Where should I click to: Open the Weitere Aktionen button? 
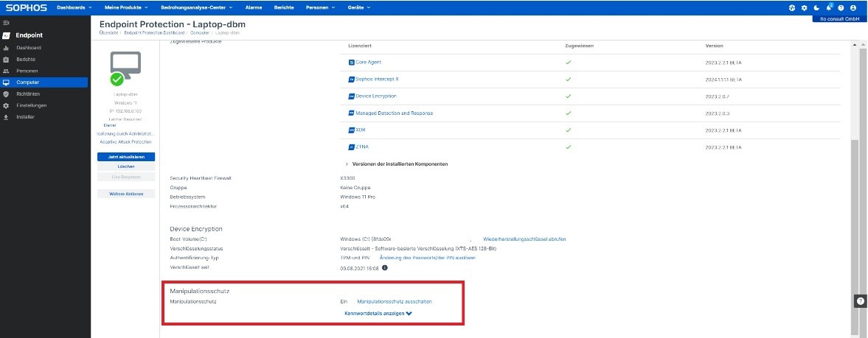coord(125,194)
